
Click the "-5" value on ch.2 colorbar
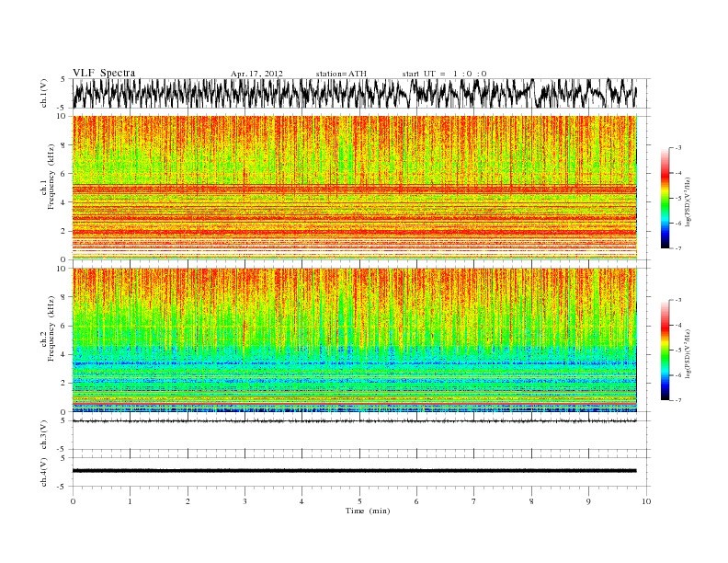678,350
